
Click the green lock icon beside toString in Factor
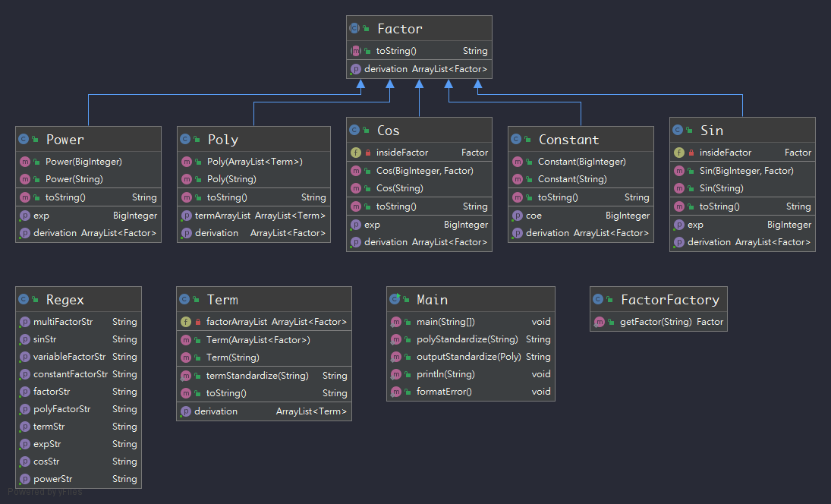366,50
